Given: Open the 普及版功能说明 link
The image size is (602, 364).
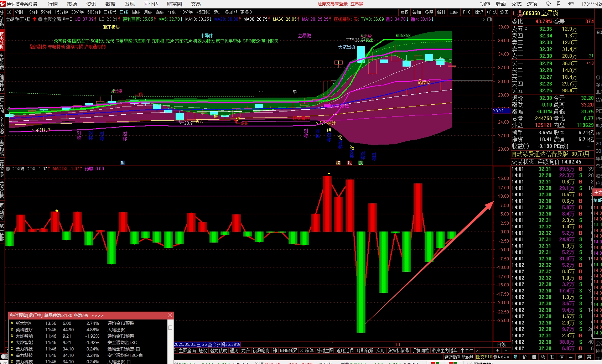Looking at the screenshot, I should point(460,357).
